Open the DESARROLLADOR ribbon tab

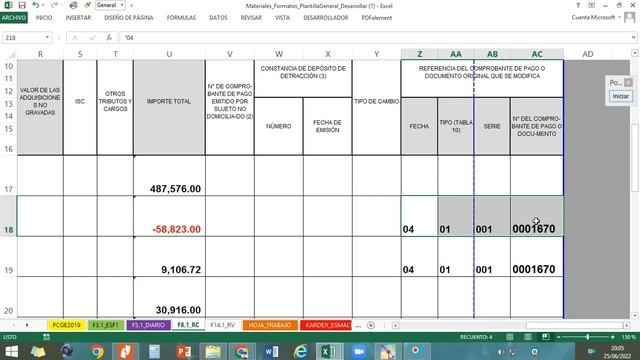[326, 18]
